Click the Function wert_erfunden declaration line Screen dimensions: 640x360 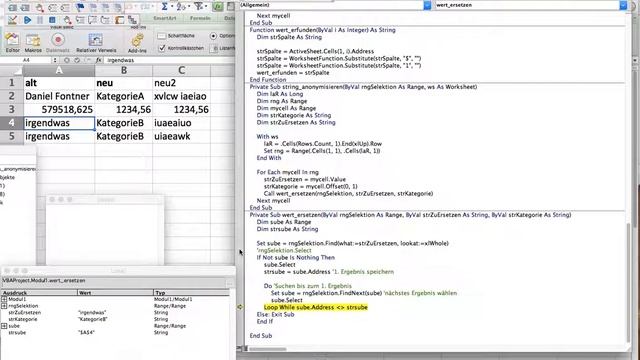pyautogui.click(x=322, y=30)
